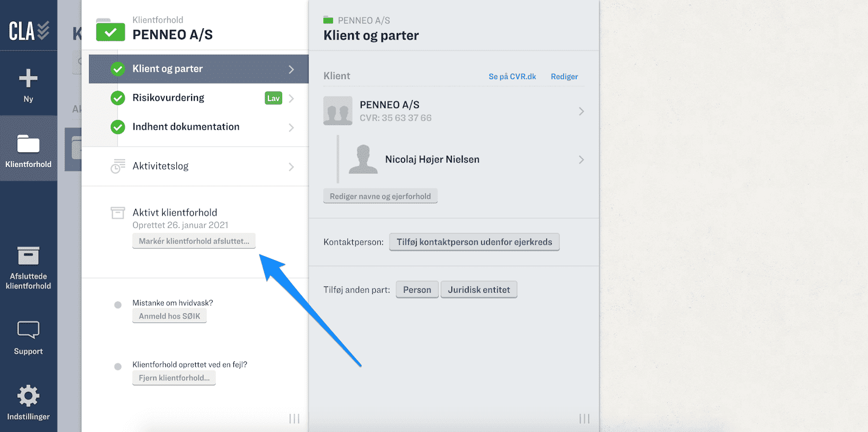
Task: Click the Anmeld hos SØIK button
Action: pyautogui.click(x=169, y=316)
